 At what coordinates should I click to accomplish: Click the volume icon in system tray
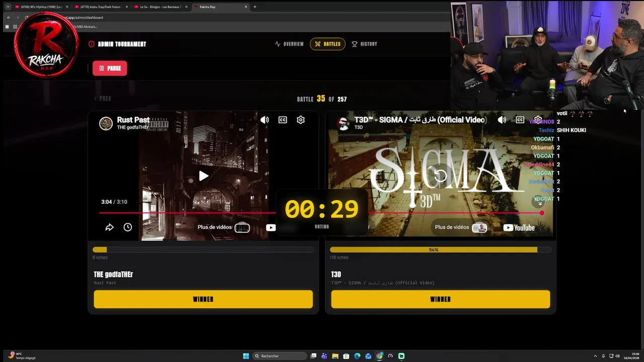coord(618,356)
